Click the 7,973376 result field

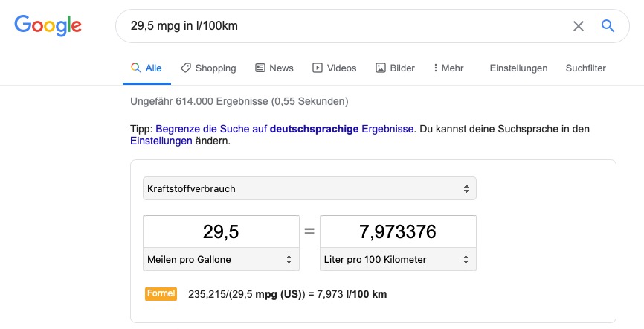[398, 231]
